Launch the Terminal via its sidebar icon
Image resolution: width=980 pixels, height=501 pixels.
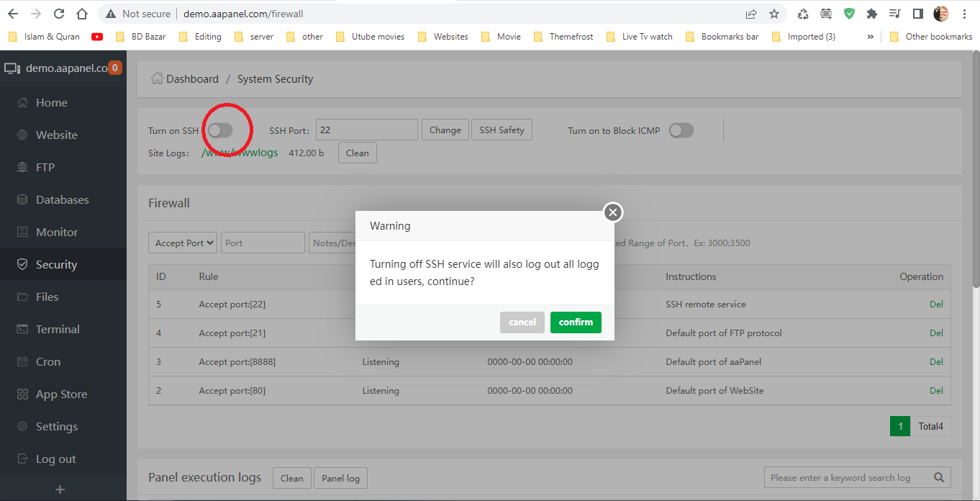pos(24,329)
